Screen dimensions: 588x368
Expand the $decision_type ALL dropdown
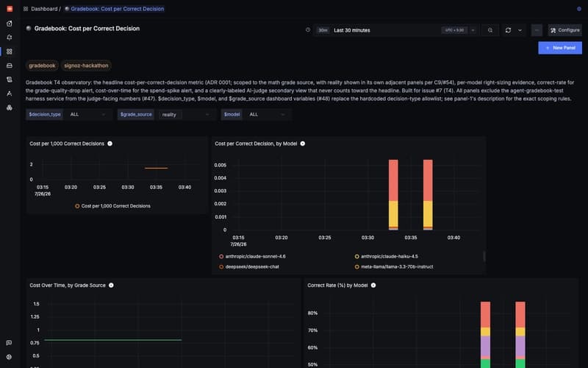[88, 115]
